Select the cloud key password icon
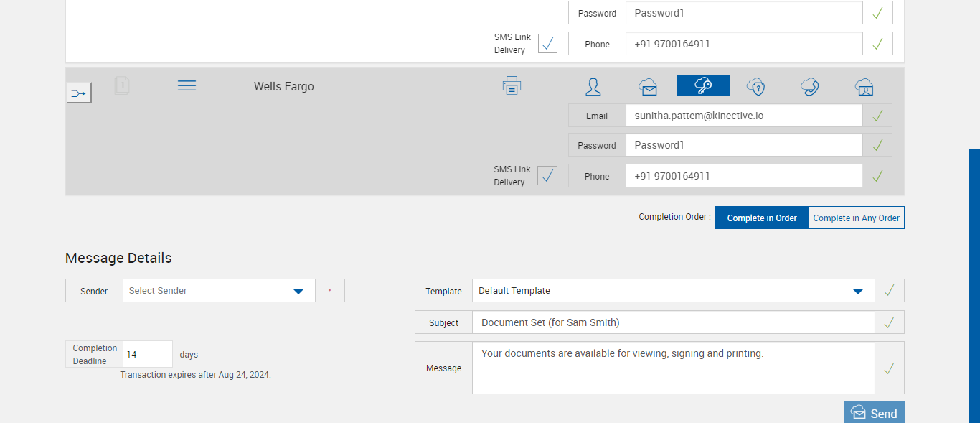The height and width of the screenshot is (423, 980). 703,86
